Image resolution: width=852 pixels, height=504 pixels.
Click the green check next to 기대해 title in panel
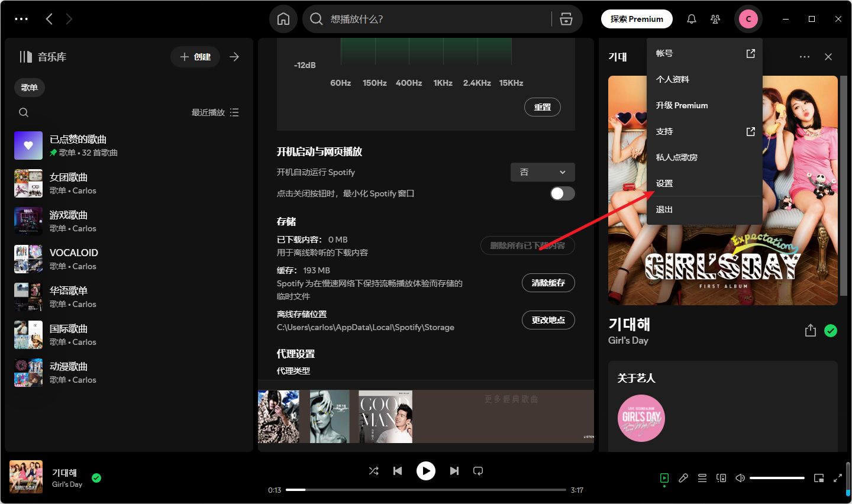point(831,331)
